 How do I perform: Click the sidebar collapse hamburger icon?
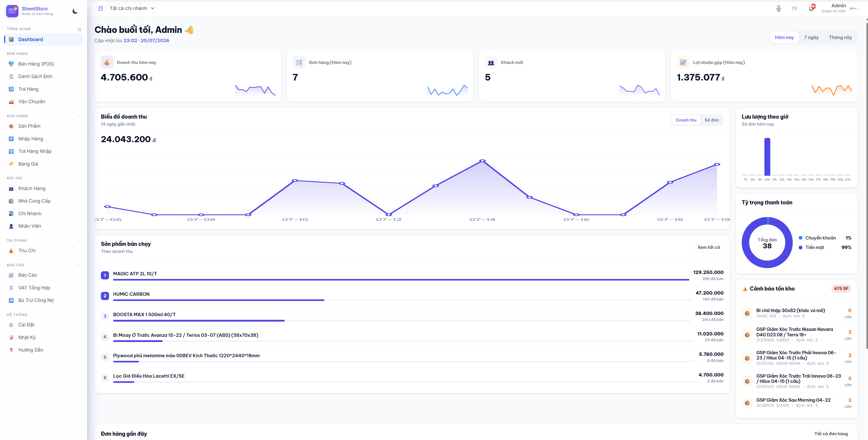coord(80,29)
